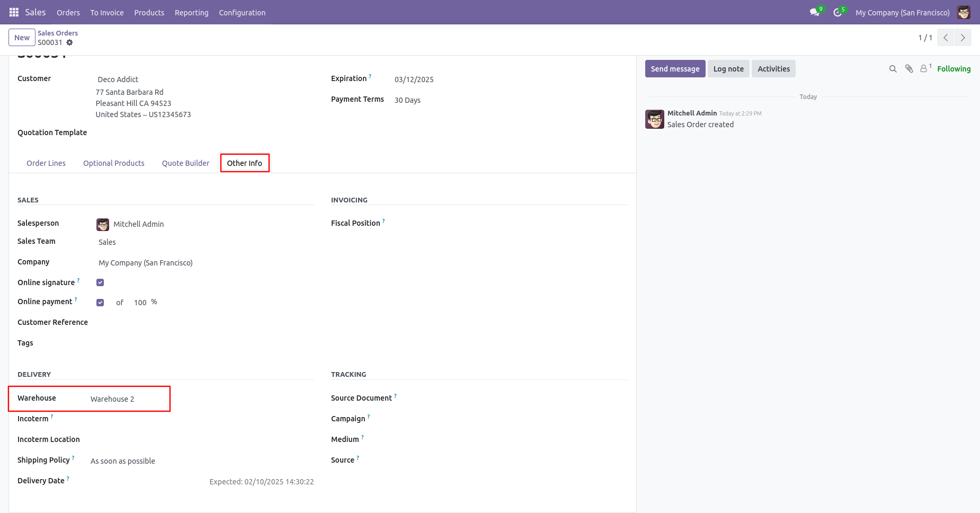This screenshot has height=513, width=980.
Task: Click Mitchell Admin's avatar in the chatter
Action: (655, 119)
